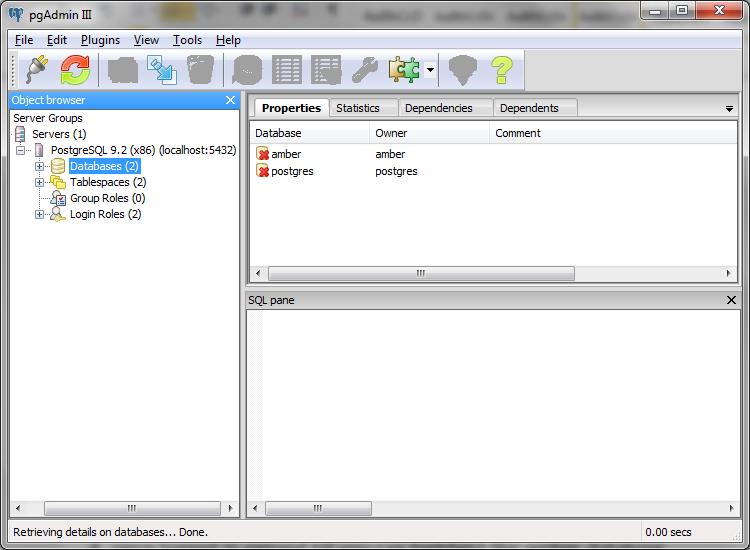Switch to the Dependencies tab
The height and width of the screenshot is (550, 750).
point(438,108)
